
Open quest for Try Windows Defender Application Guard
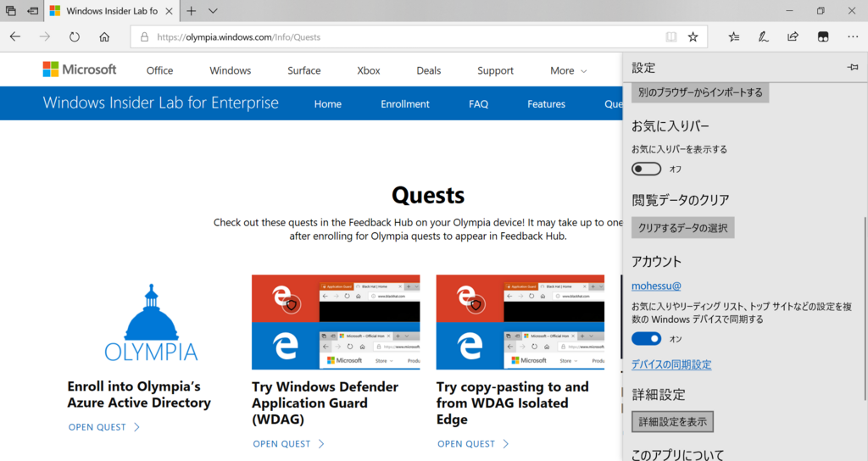pyautogui.click(x=288, y=444)
